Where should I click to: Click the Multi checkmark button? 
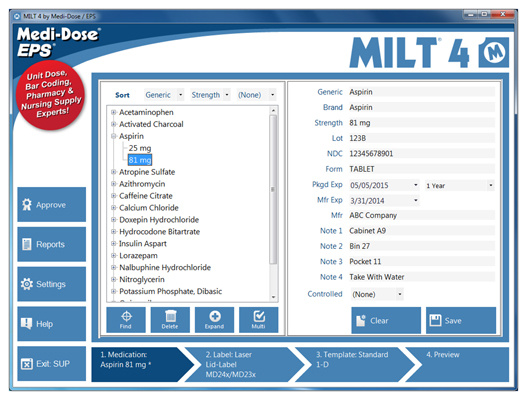(258, 320)
